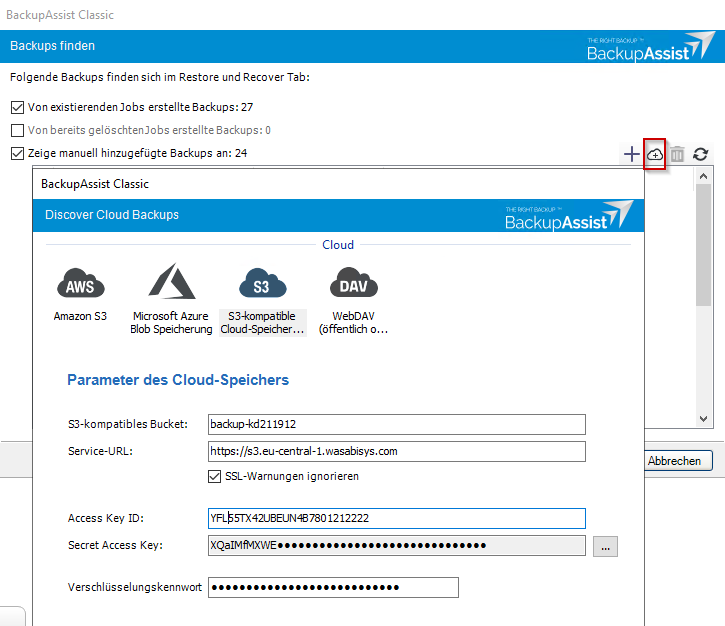Focus the Access Key ID field
Viewport: 725px width, 626px height.
[396, 518]
